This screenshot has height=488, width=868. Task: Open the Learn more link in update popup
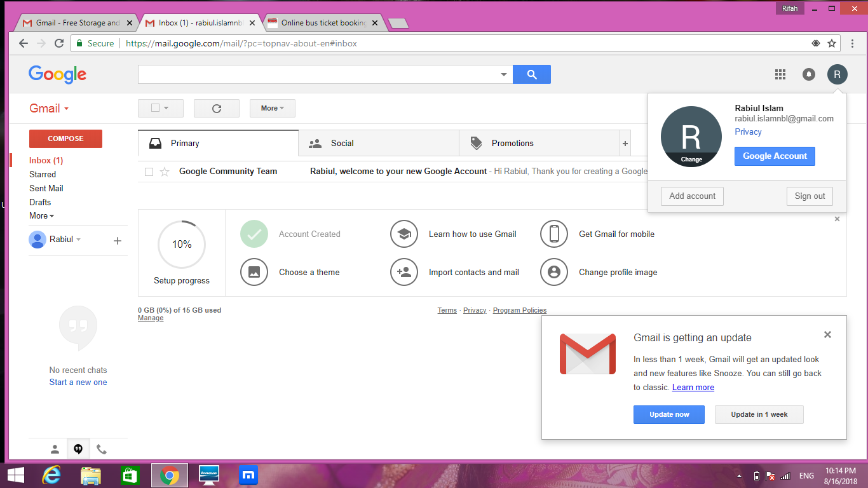coord(693,387)
